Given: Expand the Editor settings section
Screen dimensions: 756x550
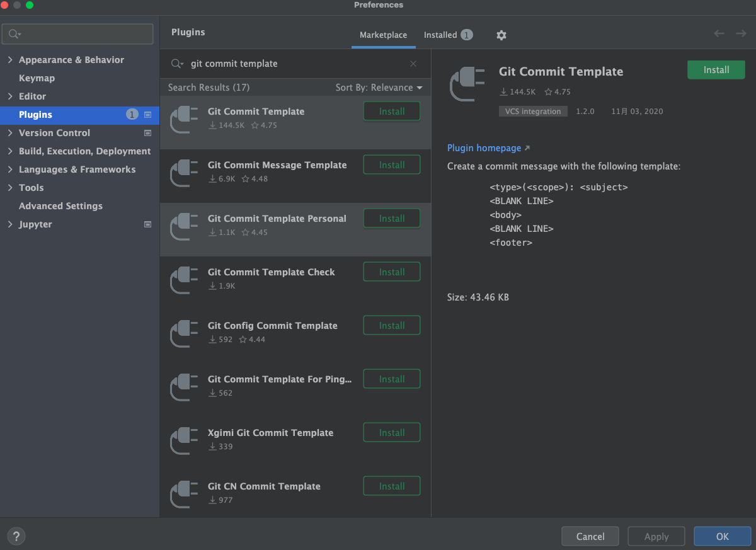Looking at the screenshot, I should [x=10, y=96].
